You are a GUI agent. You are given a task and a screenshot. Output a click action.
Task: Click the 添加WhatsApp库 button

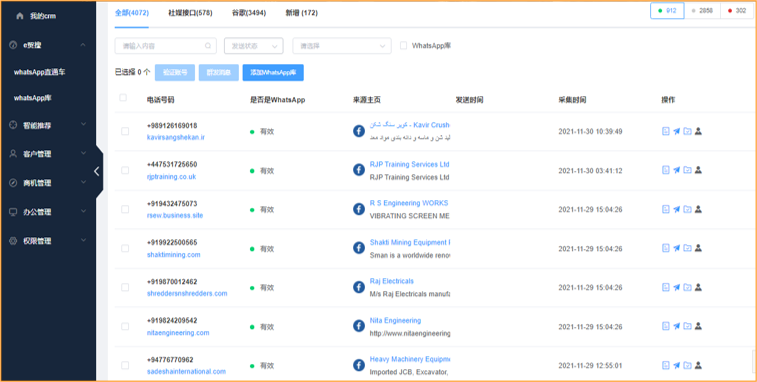[x=273, y=72]
